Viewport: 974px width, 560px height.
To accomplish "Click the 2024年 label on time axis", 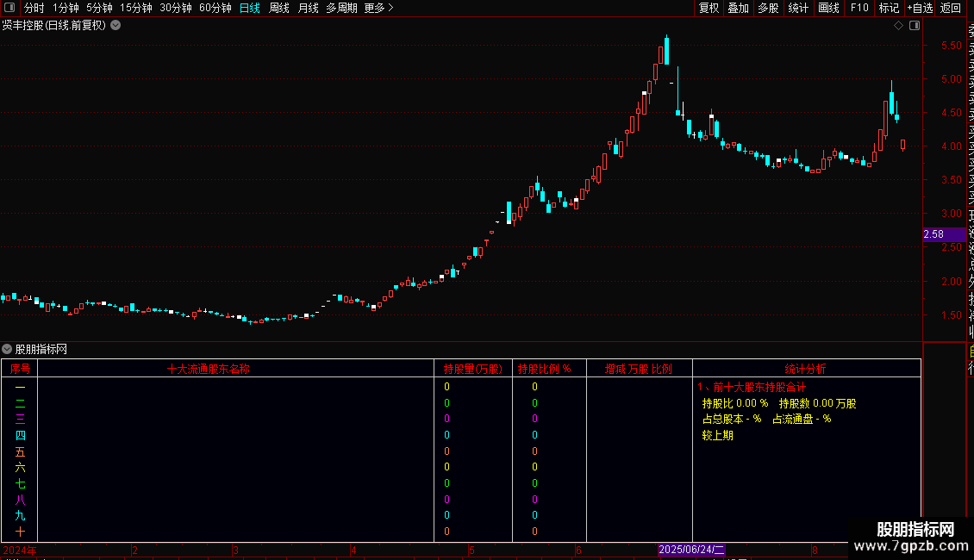I will 20,550.
